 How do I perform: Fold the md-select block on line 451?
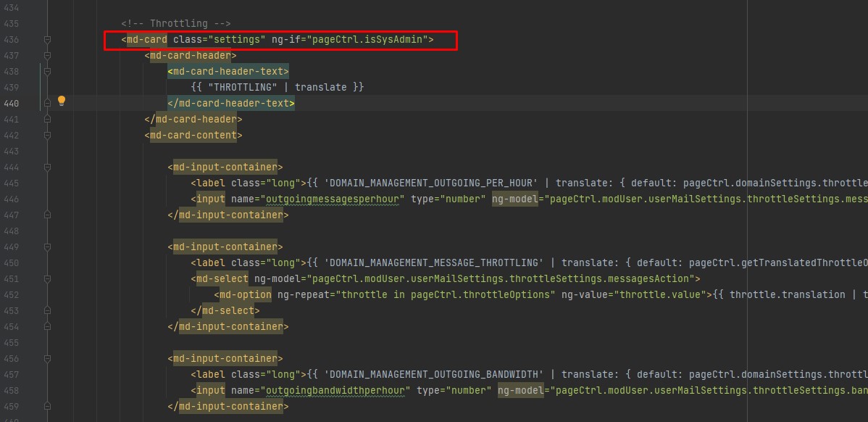[47, 278]
